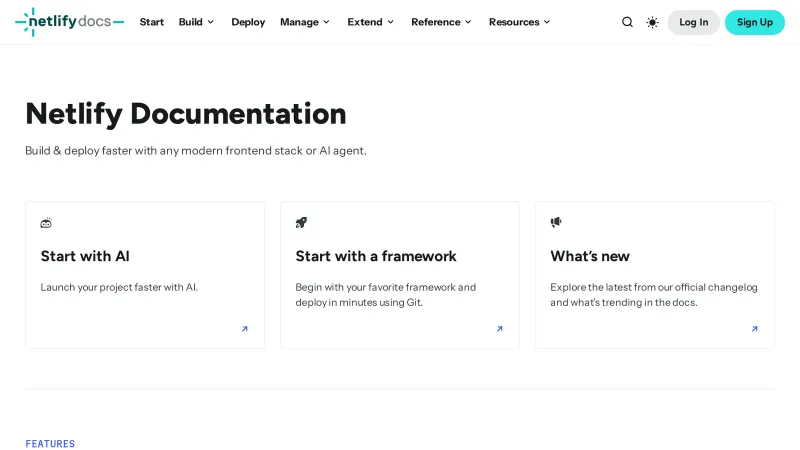Click the robot icon in Start with AI card
The height and width of the screenshot is (450, 800).
point(46,223)
